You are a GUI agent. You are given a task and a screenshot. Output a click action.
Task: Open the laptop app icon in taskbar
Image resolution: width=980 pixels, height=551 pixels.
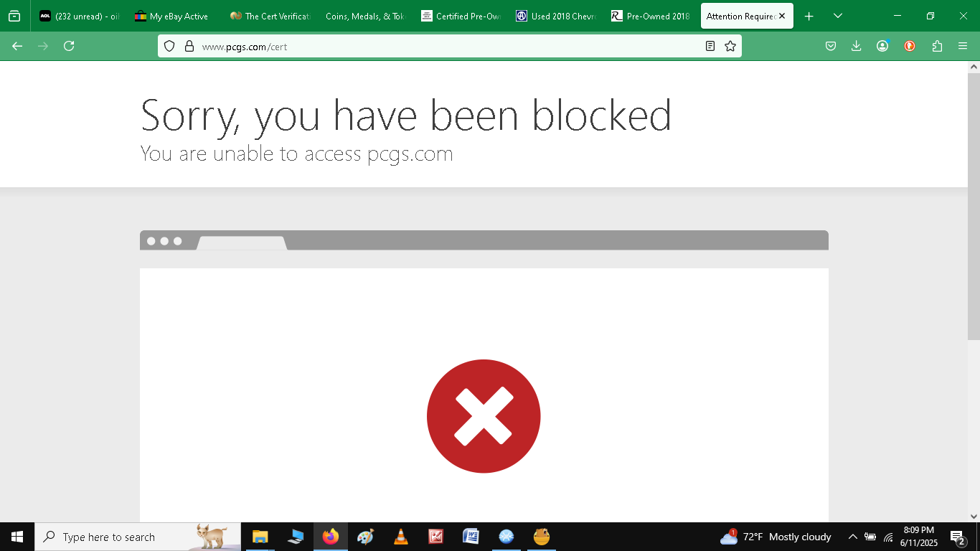pos(295,537)
